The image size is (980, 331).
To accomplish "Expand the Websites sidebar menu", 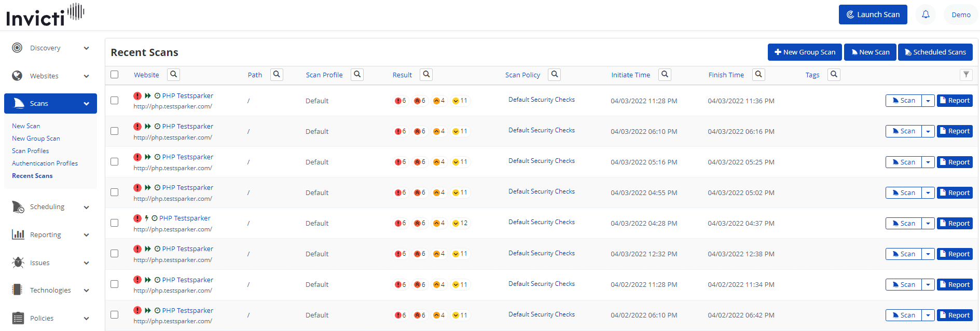I will pos(87,76).
